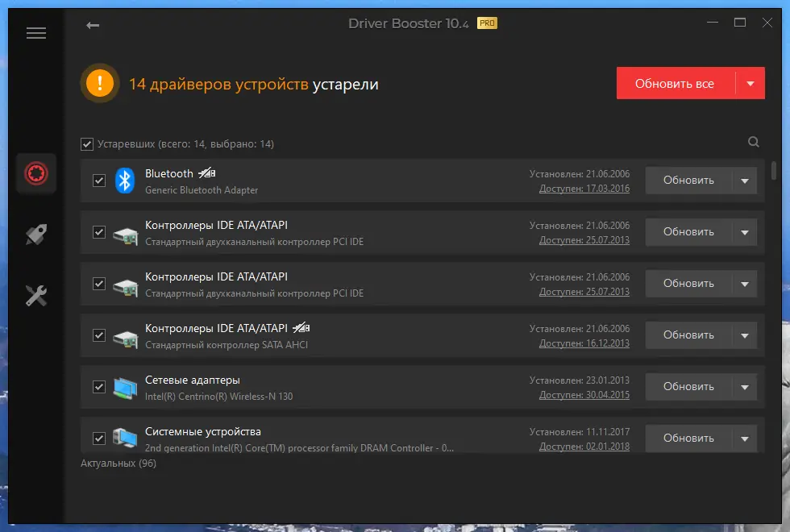Open the driver scan sidebar section
The width and height of the screenshot is (790, 532).
[36, 173]
